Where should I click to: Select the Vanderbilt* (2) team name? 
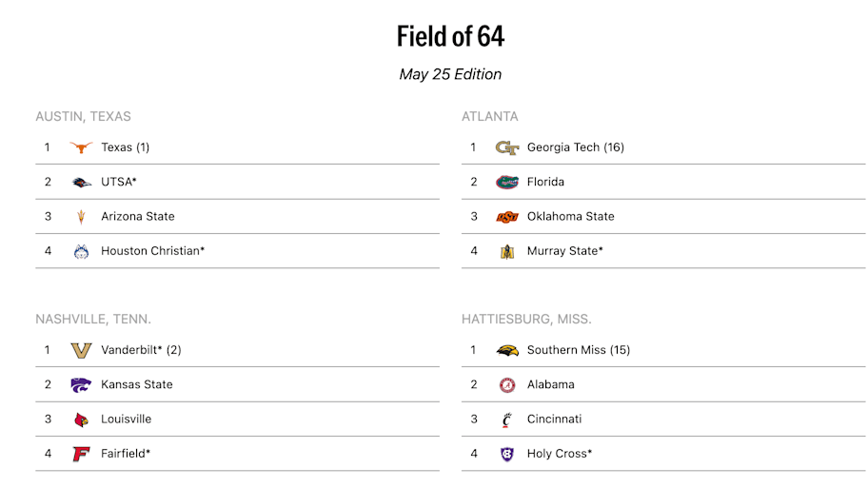click(141, 350)
